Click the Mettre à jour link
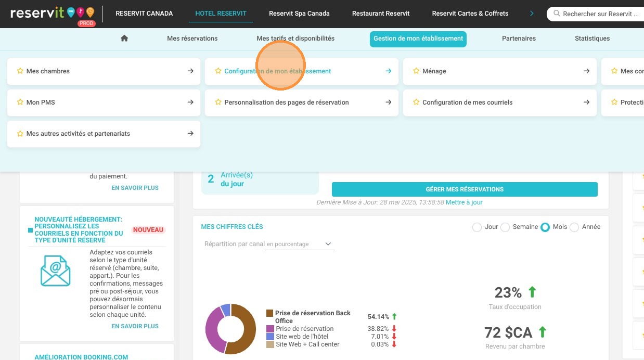The width and height of the screenshot is (644, 360). (464, 202)
